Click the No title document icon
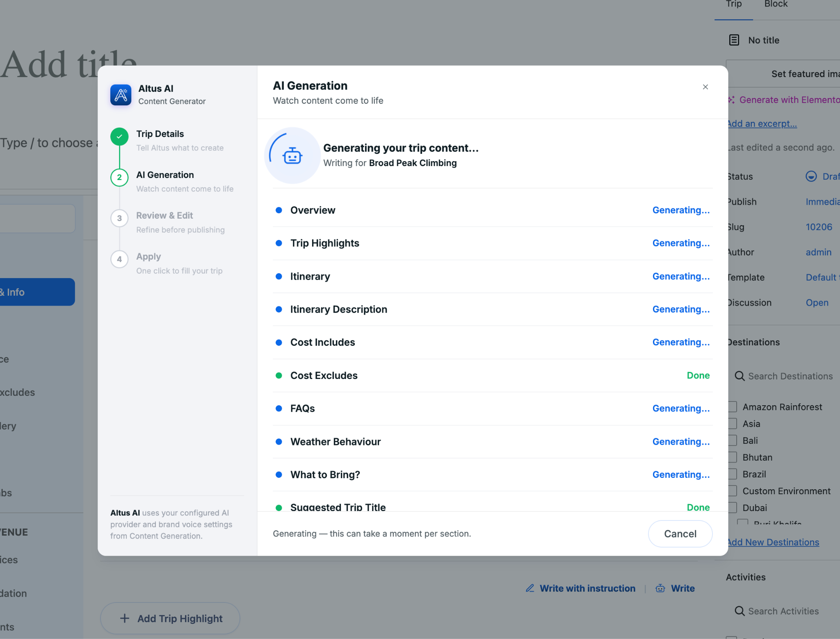The height and width of the screenshot is (639, 840). [734, 40]
